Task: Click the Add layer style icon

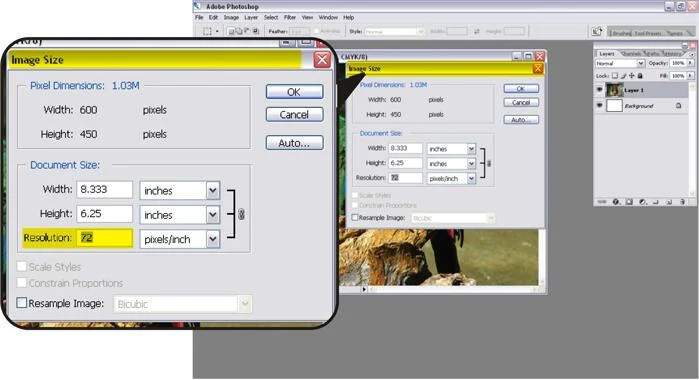Action: 616,202
